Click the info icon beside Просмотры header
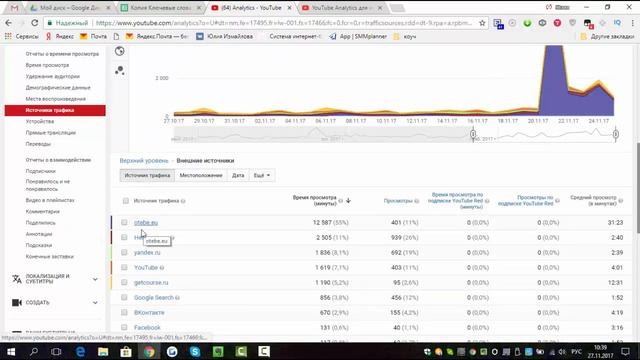Screen dimensions: 640x360 click(417, 201)
